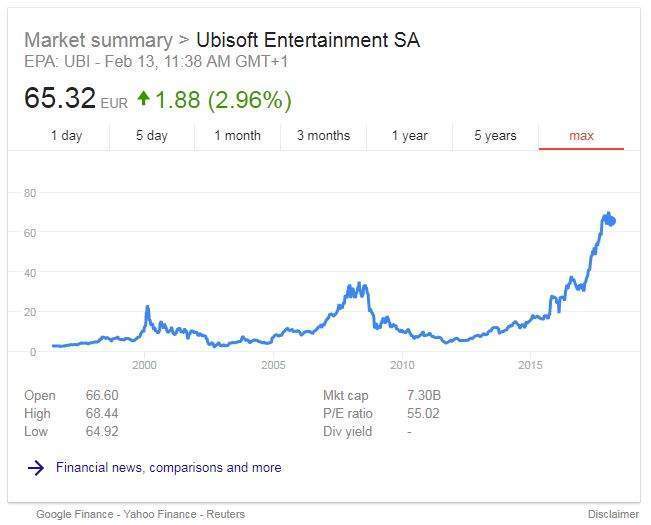Click the Market summary heading
651x525 pixels.
(98, 40)
